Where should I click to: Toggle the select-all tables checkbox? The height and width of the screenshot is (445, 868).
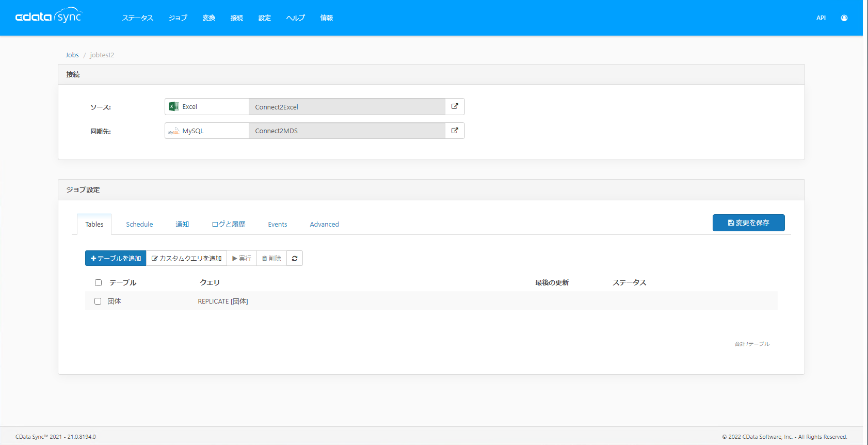tap(98, 282)
